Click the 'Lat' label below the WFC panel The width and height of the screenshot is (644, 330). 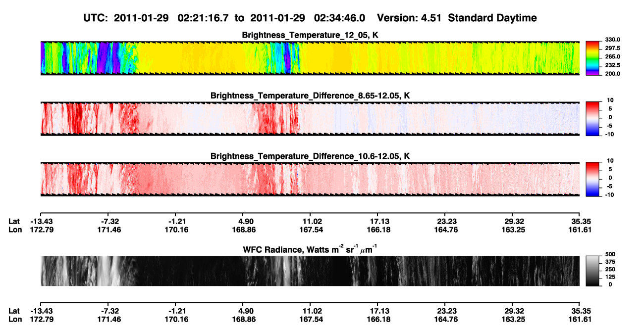(x=14, y=311)
